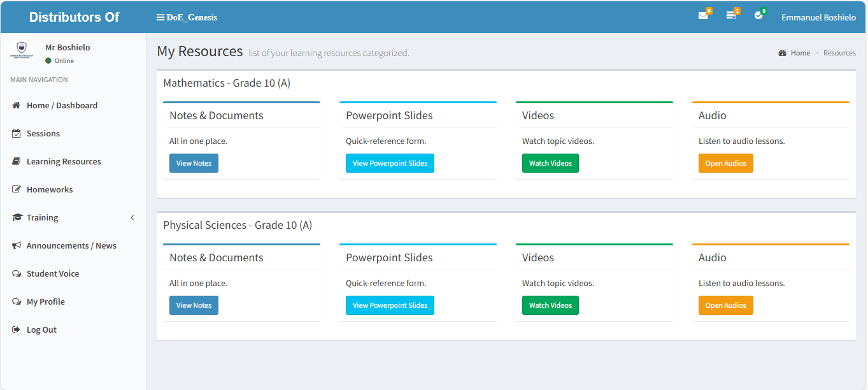
Task: Click the Sessions calendar icon in sidebar
Action: point(17,134)
